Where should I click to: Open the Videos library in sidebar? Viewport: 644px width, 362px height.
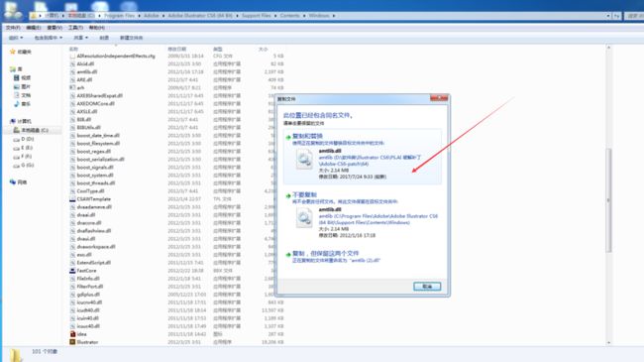coord(22,77)
